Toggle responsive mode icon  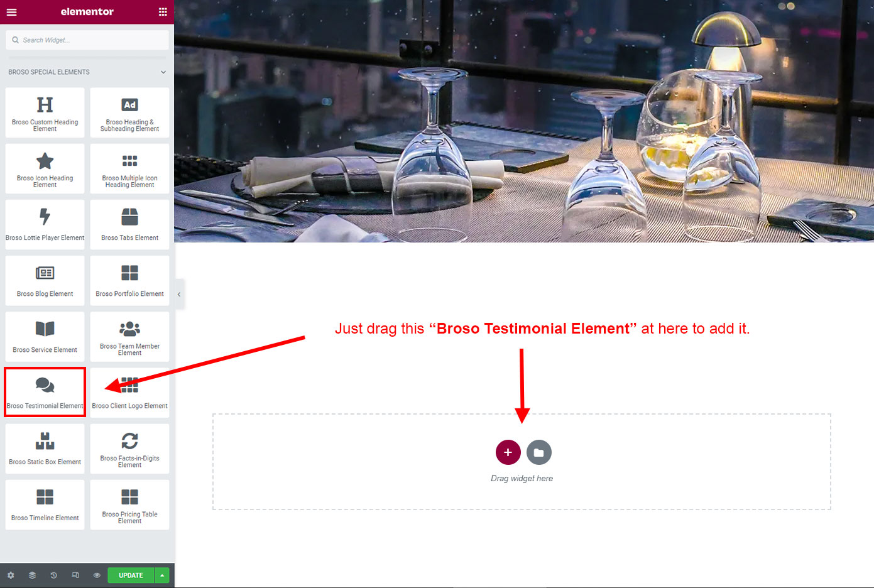(75, 575)
